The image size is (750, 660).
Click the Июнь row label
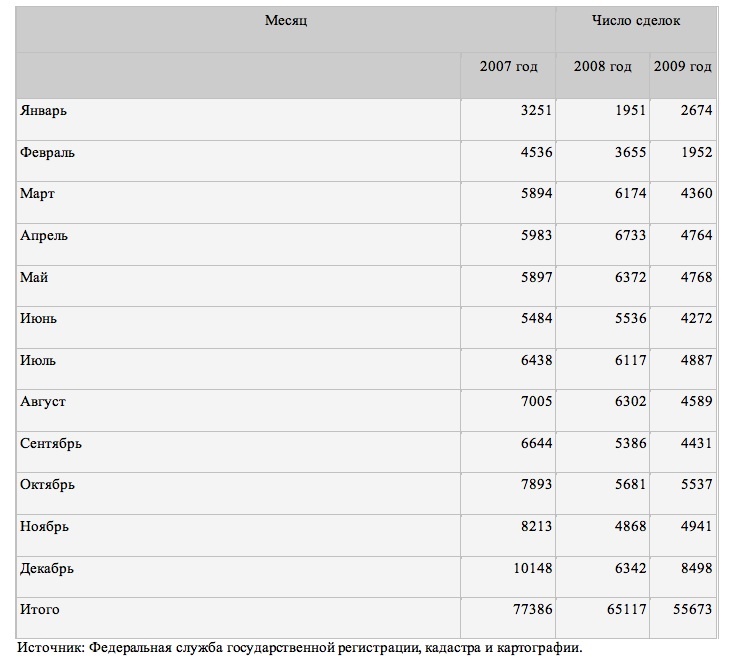[x=38, y=318]
